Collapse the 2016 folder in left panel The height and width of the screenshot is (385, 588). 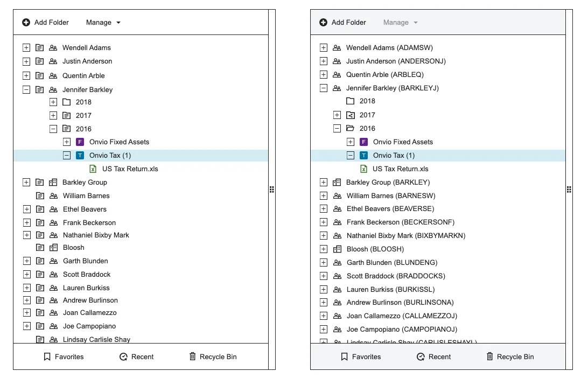coord(53,129)
